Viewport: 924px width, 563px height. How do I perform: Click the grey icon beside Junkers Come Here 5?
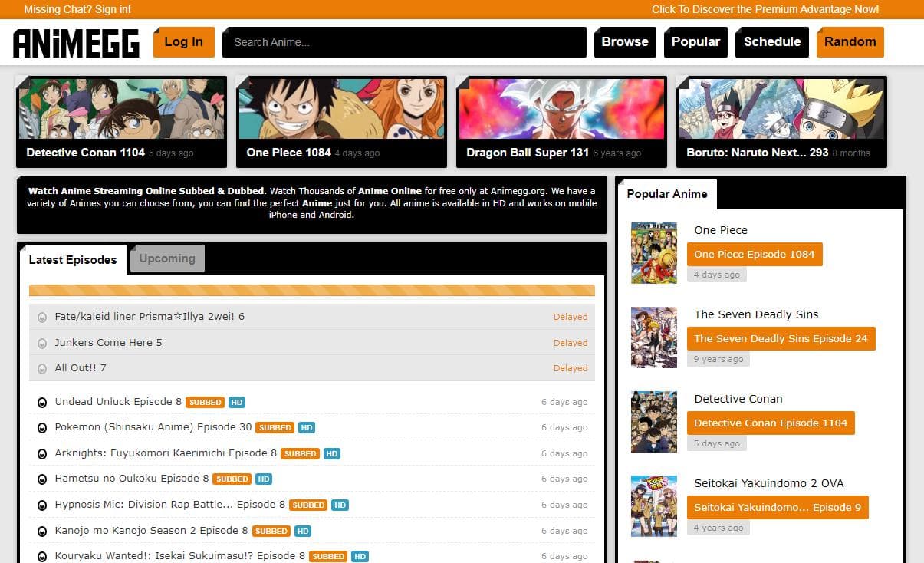click(42, 343)
